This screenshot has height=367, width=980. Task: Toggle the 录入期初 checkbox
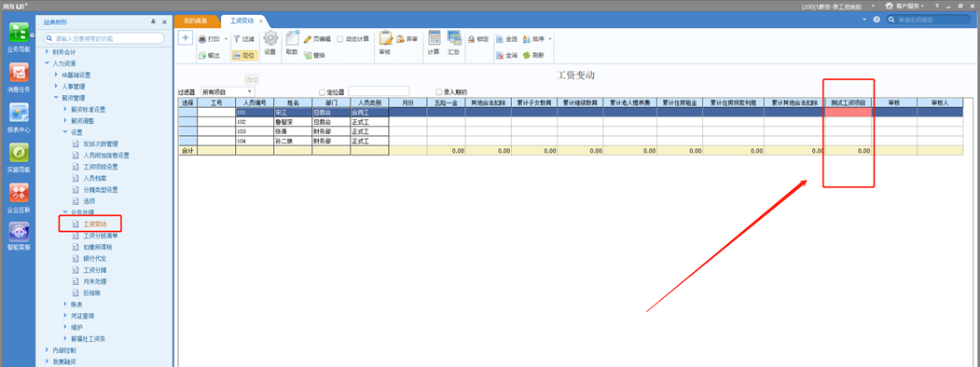[439, 91]
